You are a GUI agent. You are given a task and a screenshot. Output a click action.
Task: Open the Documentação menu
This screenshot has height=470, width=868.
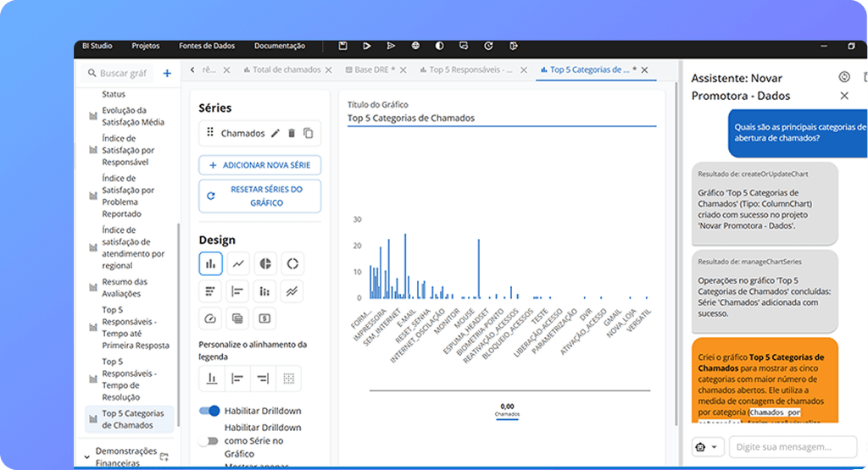click(x=280, y=46)
